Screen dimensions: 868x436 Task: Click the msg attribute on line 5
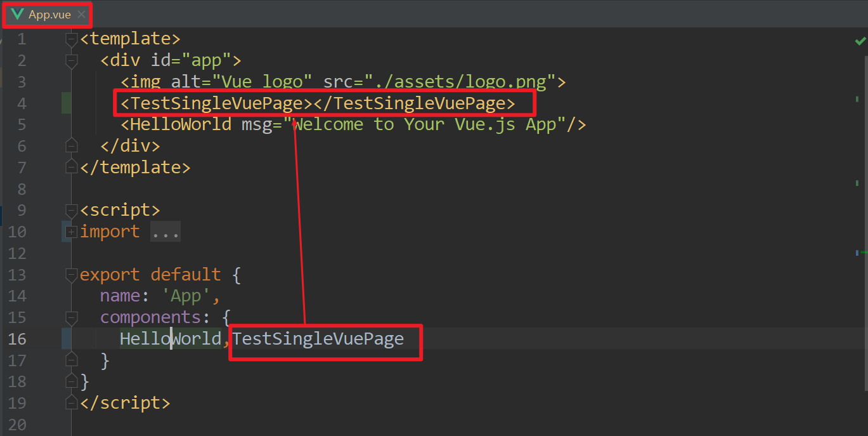257,124
